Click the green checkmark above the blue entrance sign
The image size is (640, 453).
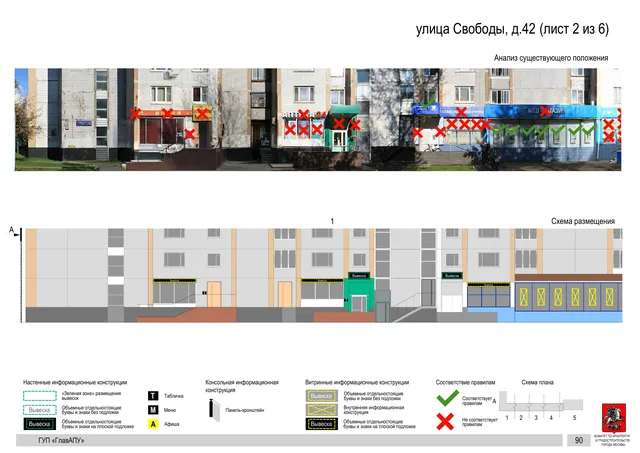(x=427, y=104)
